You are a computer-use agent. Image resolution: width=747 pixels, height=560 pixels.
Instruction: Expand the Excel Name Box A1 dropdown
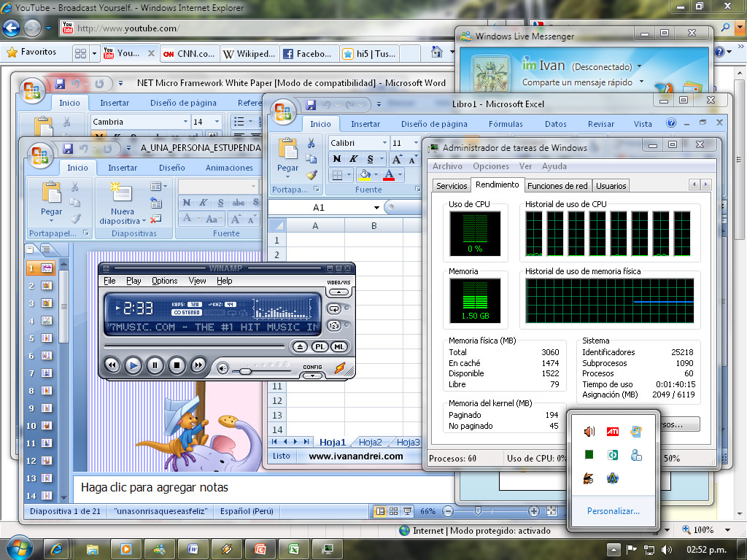pos(376,208)
